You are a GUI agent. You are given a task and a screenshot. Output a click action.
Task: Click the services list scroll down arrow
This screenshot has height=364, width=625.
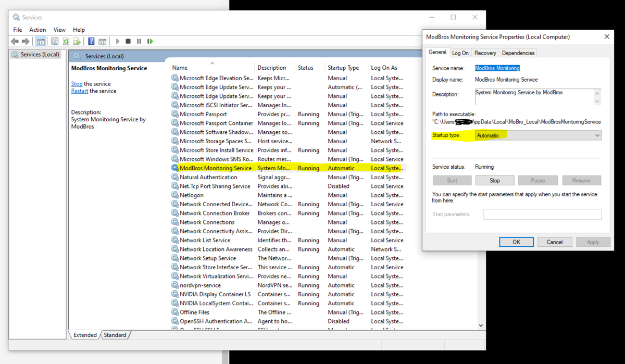[481, 325]
